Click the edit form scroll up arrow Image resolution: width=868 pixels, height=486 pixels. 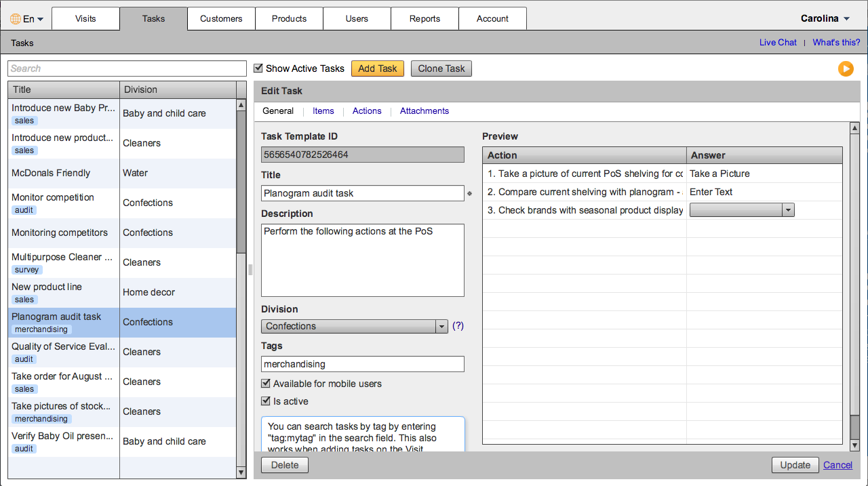(x=854, y=128)
